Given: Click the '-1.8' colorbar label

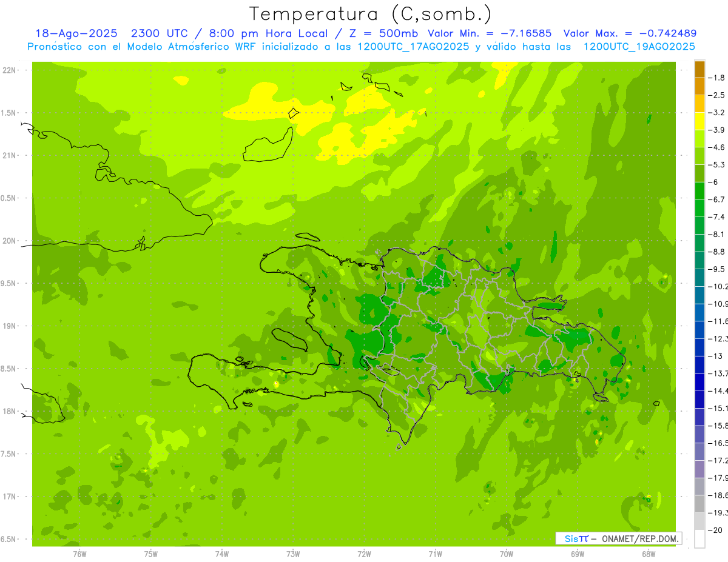Looking at the screenshot, I should (x=718, y=78).
